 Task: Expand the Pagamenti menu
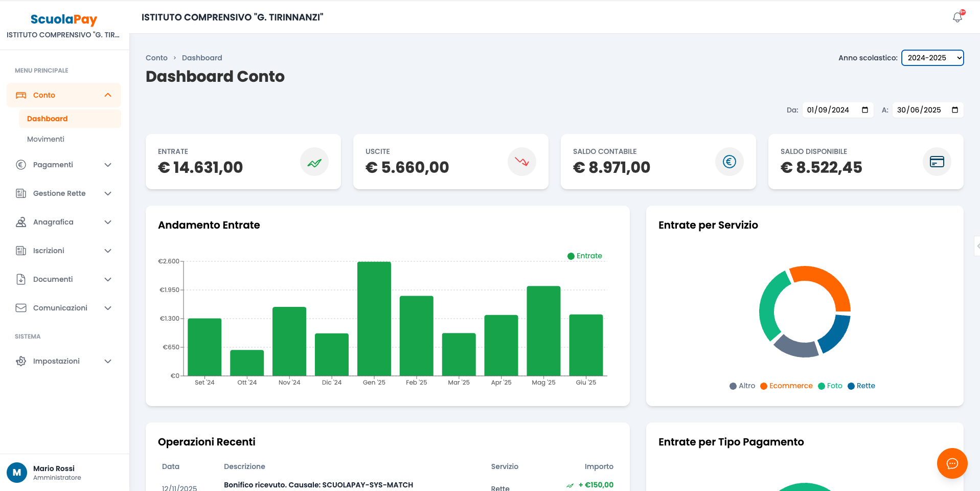(x=64, y=165)
